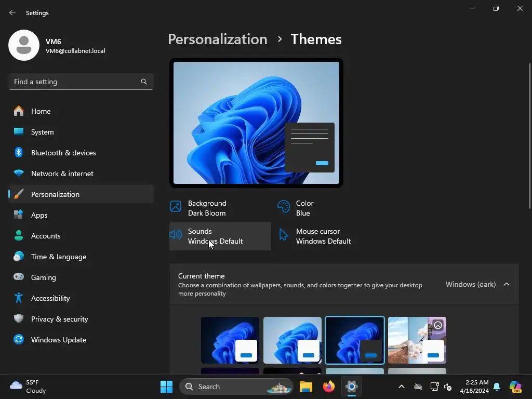Click the cloud sync tray icon
This screenshot has width=532, height=399.
418,387
